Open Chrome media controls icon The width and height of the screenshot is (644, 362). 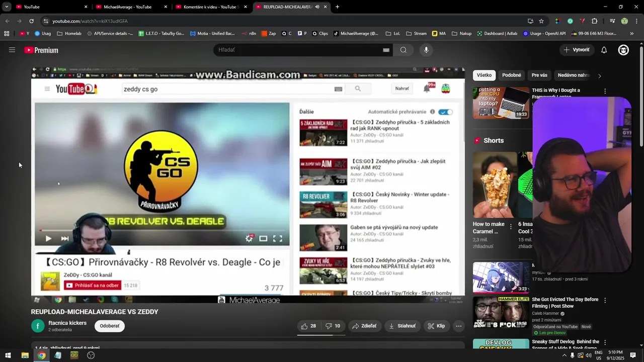click(x=612, y=21)
